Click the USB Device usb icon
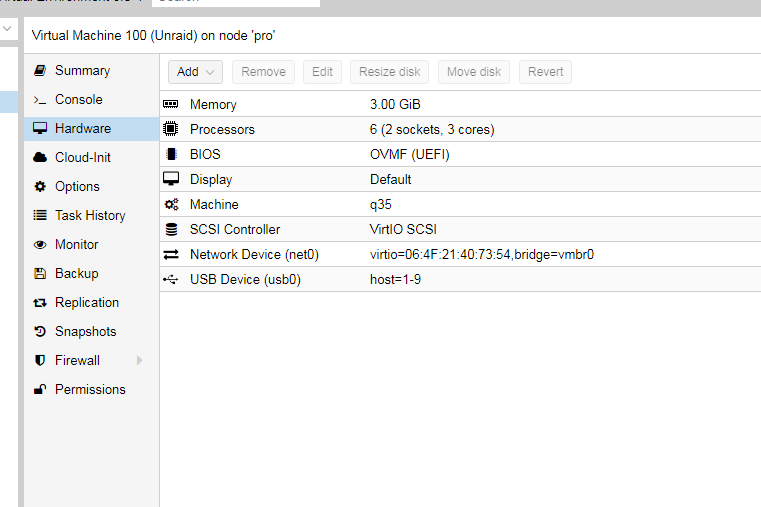The image size is (761, 507). pyautogui.click(x=171, y=279)
